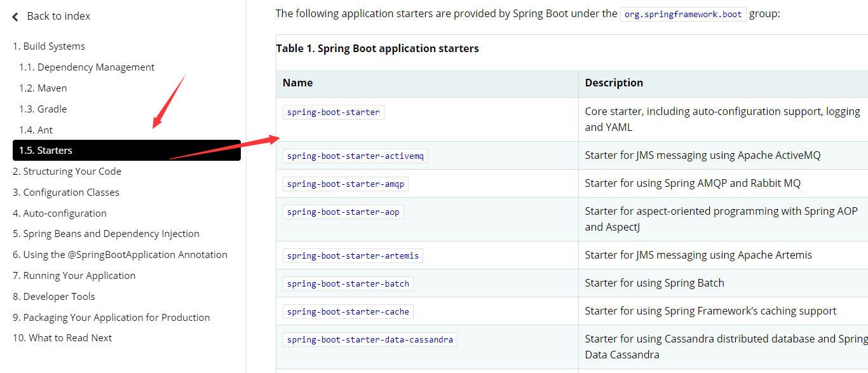
Task: Open the 1.4. Ant entry
Action: coord(36,130)
